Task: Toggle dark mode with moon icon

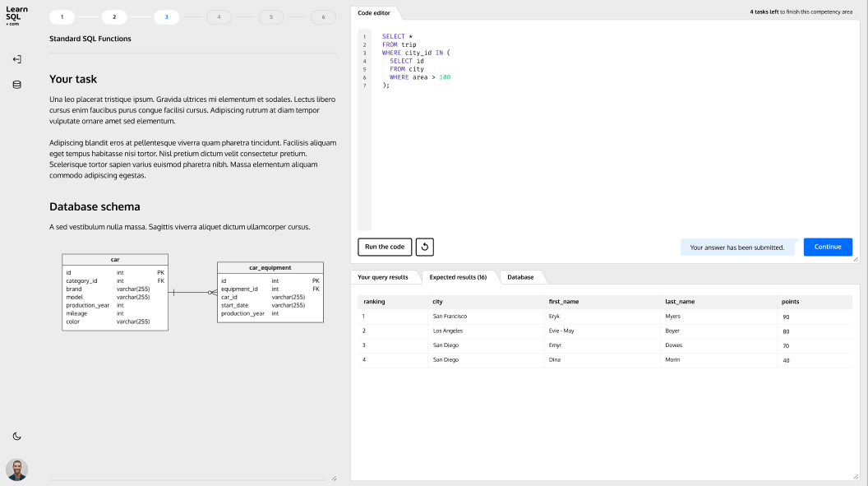Action: coord(17,436)
